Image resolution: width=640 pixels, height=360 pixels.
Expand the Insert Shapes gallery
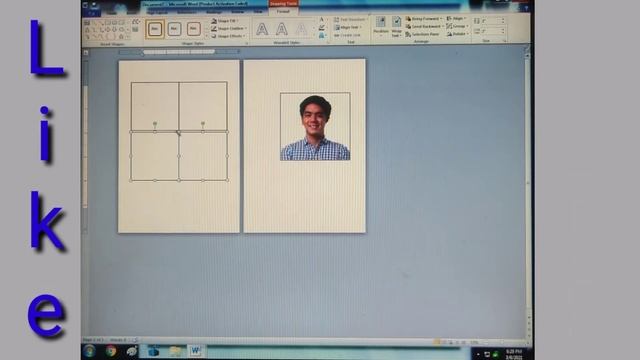128,37
